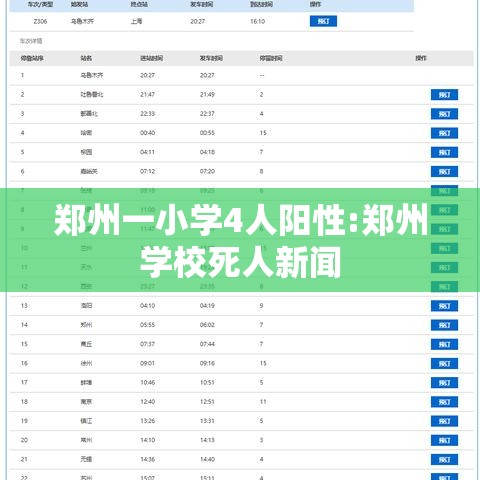Select arrival time 13:26
The height and width of the screenshot is (480, 480).
pyautogui.click(x=147, y=421)
